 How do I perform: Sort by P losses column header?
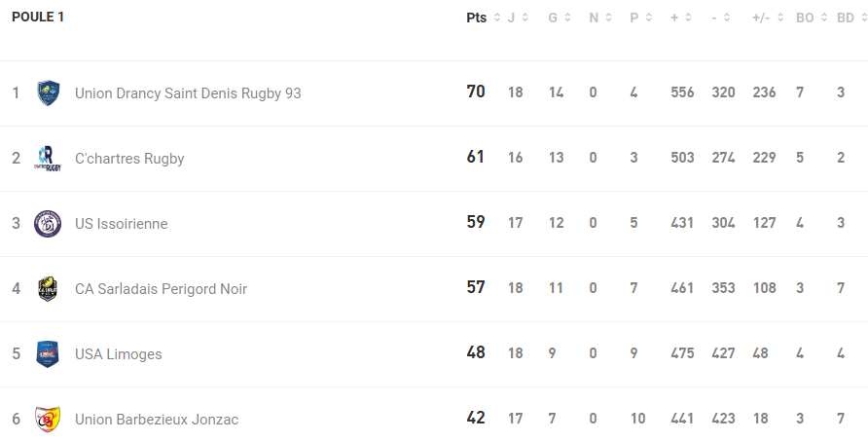[640, 18]
